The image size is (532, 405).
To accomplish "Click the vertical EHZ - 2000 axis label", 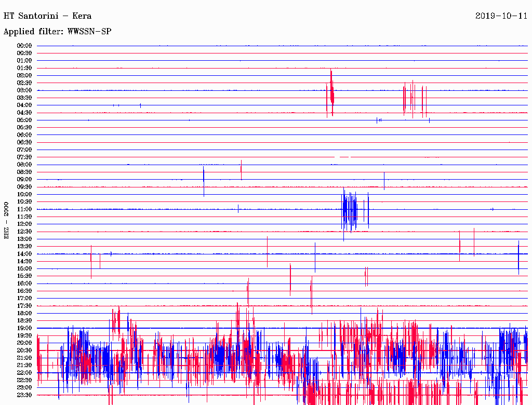I will pyautogui.click(x=6, y=220).
